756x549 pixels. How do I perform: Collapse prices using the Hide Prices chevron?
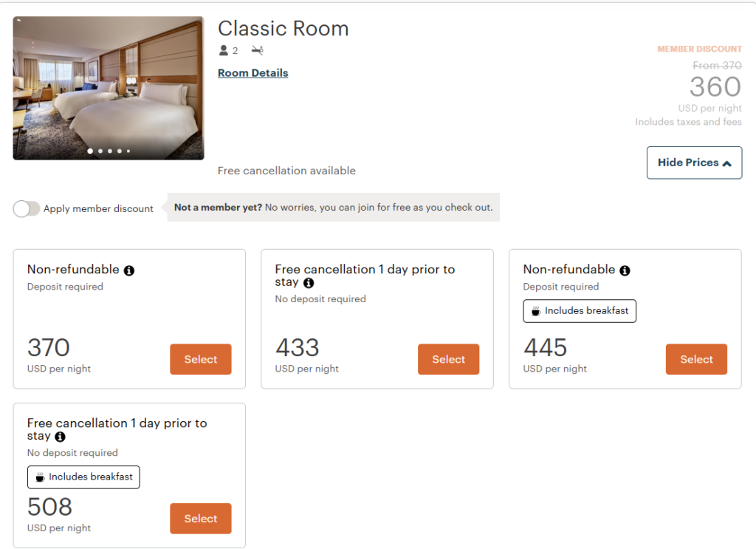point(727,163)
